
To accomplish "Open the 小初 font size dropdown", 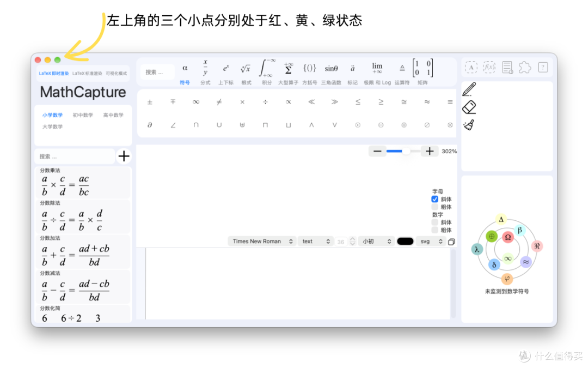I will coord(377,242).
